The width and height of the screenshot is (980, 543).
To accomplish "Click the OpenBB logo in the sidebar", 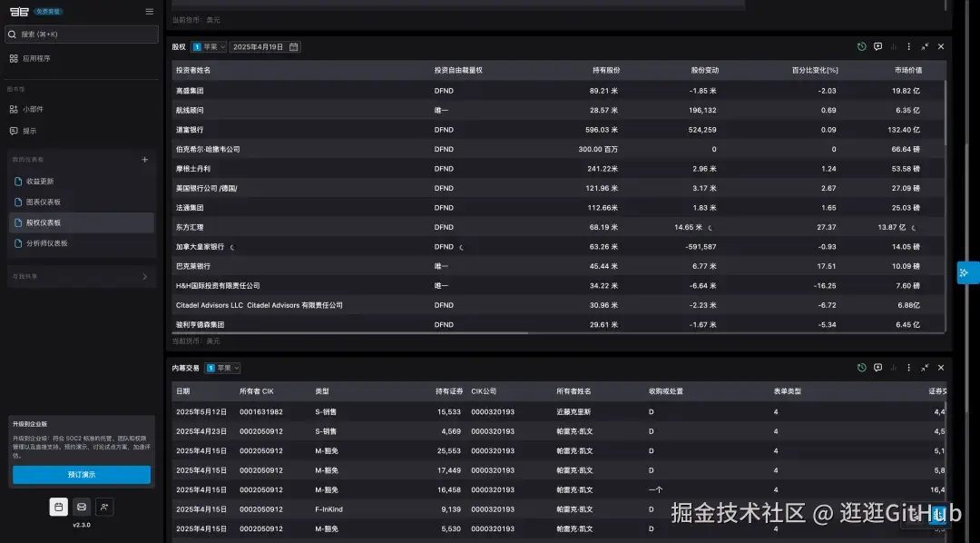I will [19, 11].
